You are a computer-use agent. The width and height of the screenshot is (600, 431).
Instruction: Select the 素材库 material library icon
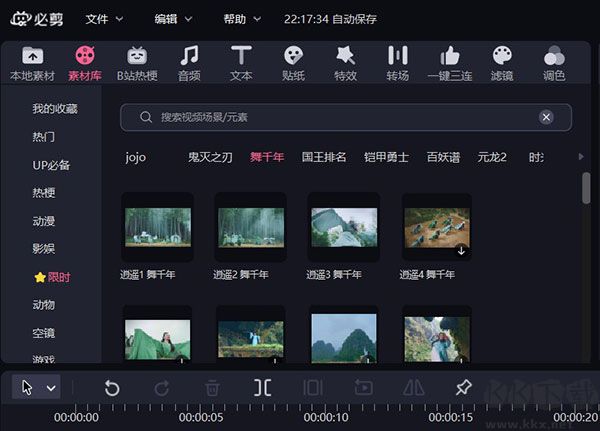pos(85,56)
